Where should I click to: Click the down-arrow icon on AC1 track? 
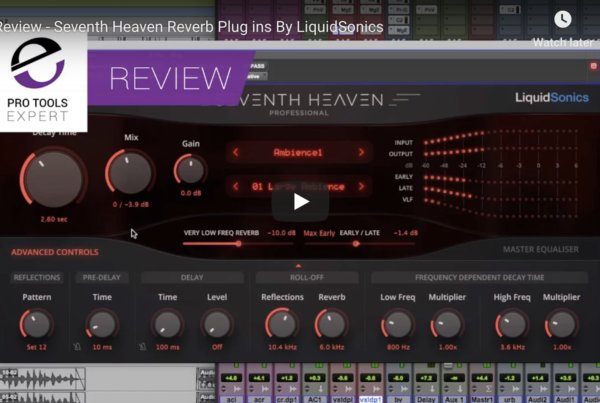click(x=321, y=389)
